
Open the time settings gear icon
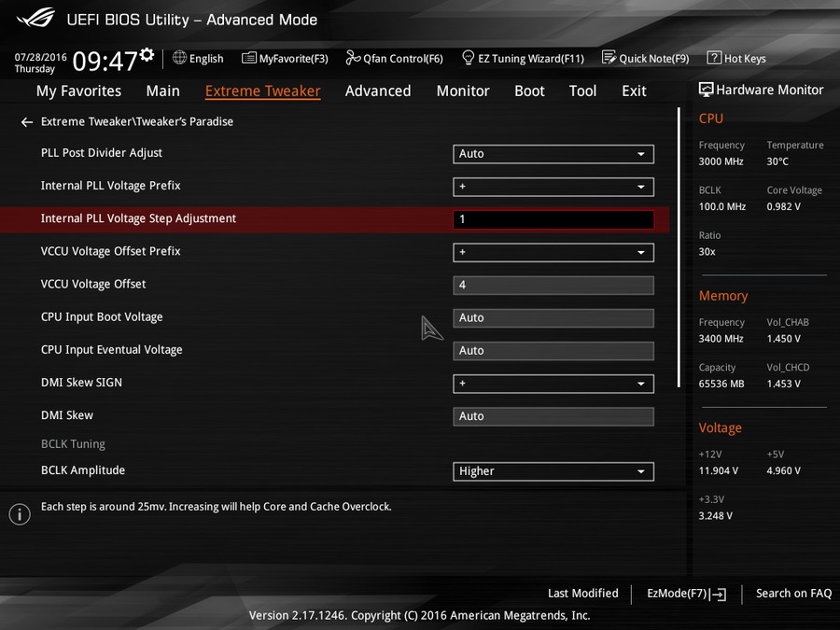[147, 54]
